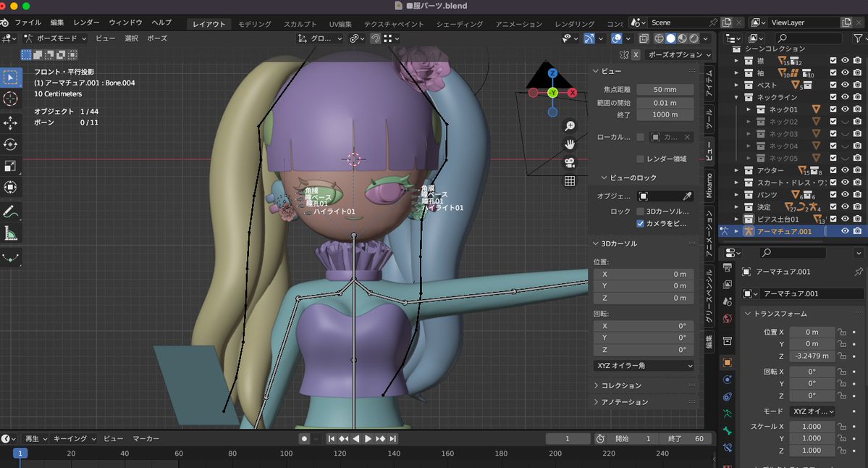Switch to the モデリング workspace tab

(255, 24)
